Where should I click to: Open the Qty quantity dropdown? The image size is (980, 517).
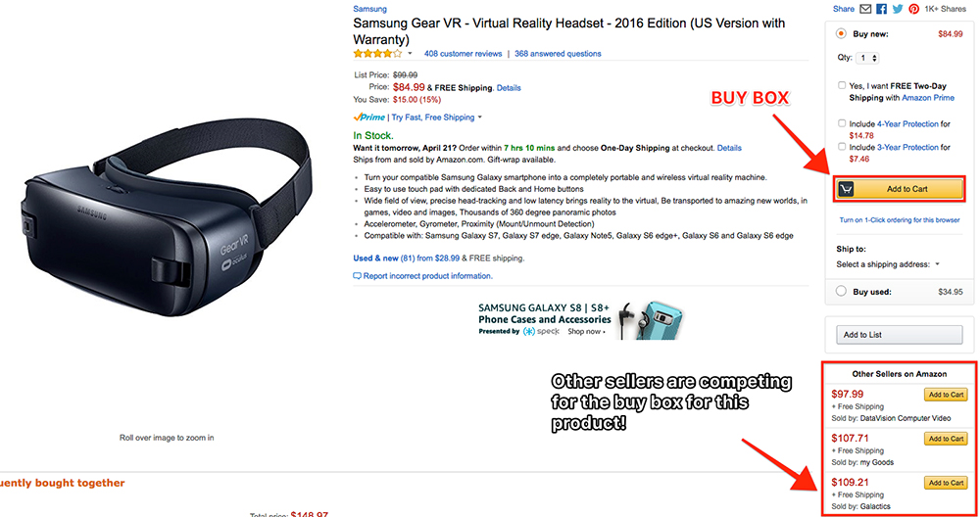tap(867, 58)
